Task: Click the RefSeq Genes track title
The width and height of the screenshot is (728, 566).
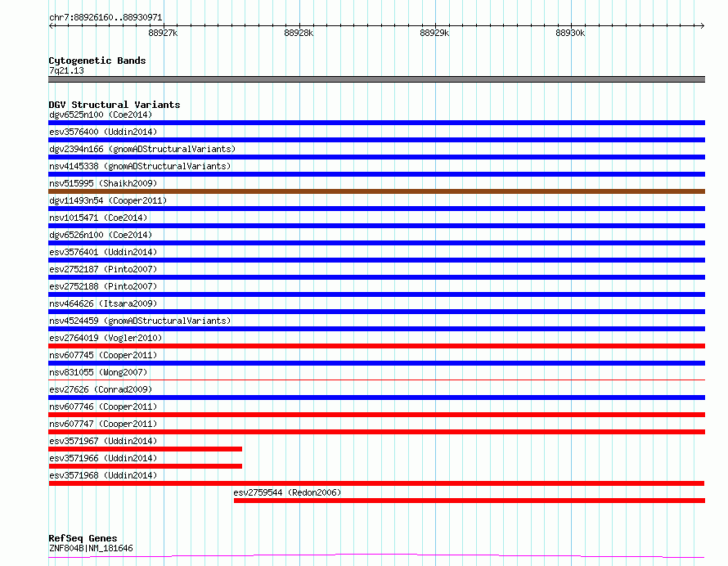Action: click(x=83, y=538)
